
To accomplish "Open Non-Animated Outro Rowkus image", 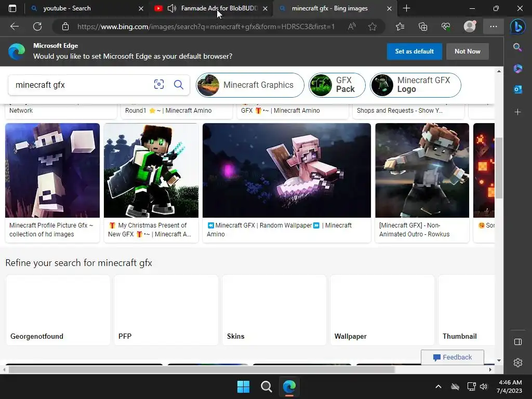I will click(x=422, y=170).
